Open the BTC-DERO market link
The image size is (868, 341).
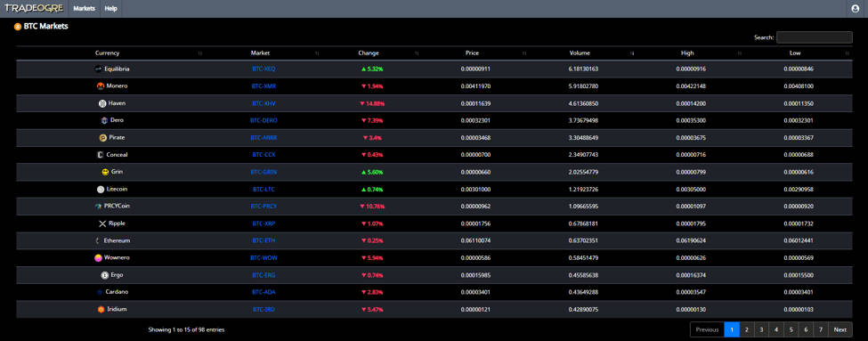coord(264,121)
